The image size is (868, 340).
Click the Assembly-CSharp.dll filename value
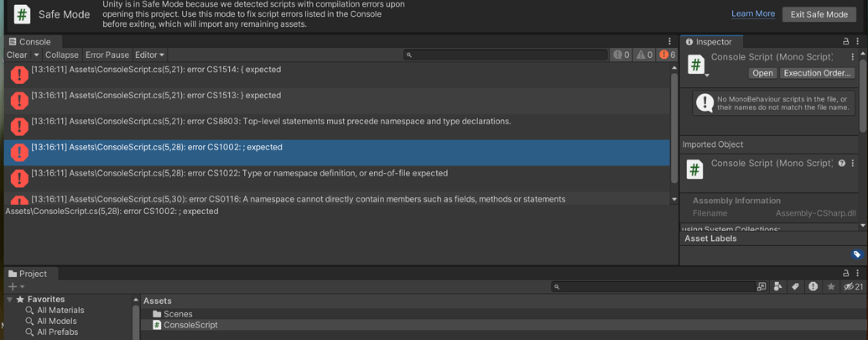point(815,212)
